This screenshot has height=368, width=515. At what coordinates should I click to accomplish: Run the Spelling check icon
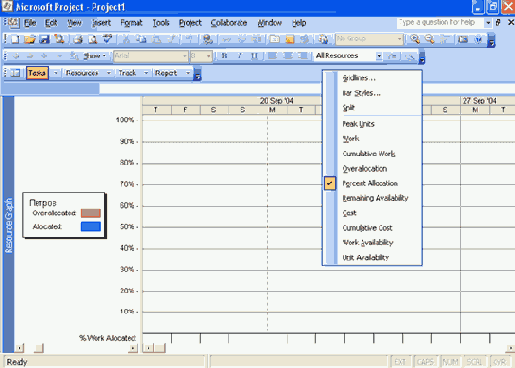click(x=107, y=39)
